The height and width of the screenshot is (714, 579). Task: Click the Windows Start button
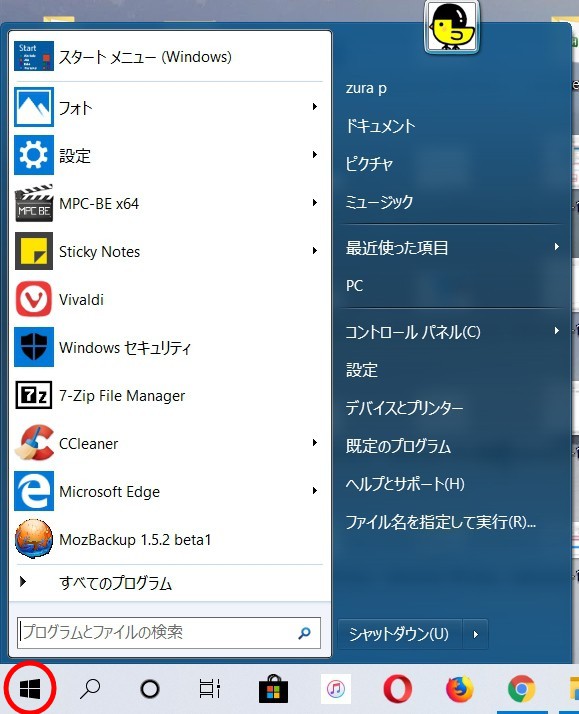coord(30,689)
